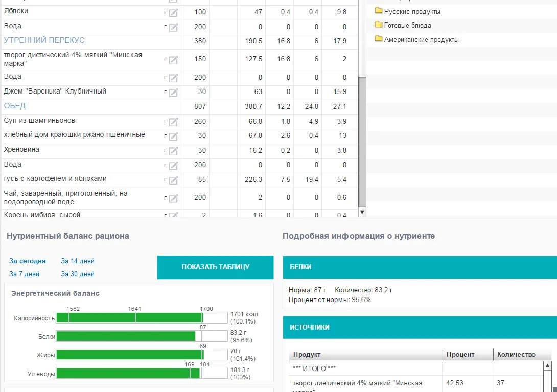Image resolution: width=557 pixels, height=392 pixels.
Task: Show balance За 7 дней
Action: [24, 274]
